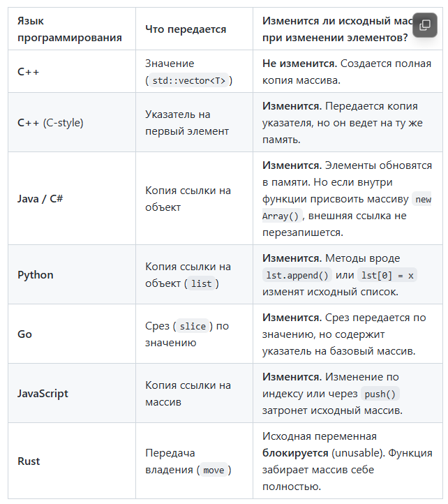Click the 'move' inline code
The height and width of the screenshot is (504, 448).
pyautogui.click(x=214, y=470)
